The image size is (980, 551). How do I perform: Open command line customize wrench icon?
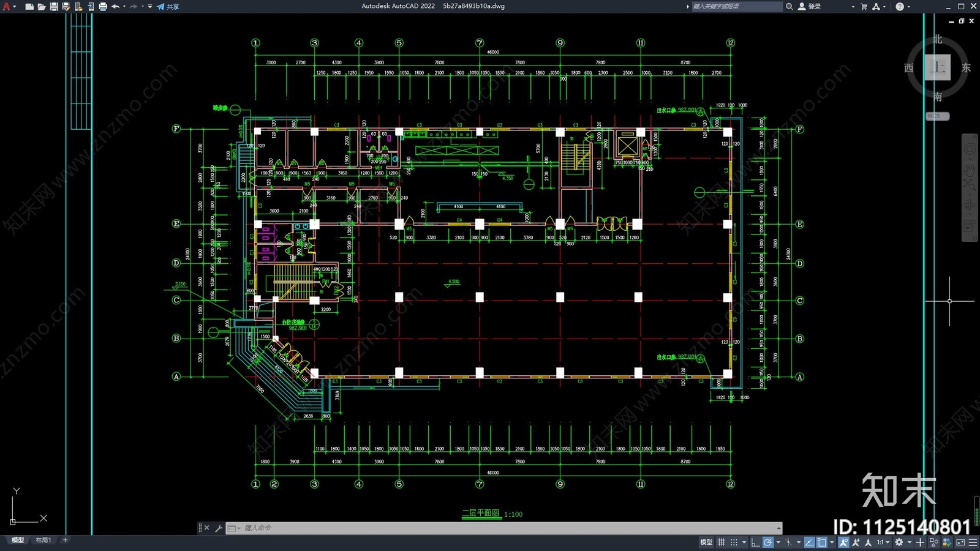coord(219,528)
